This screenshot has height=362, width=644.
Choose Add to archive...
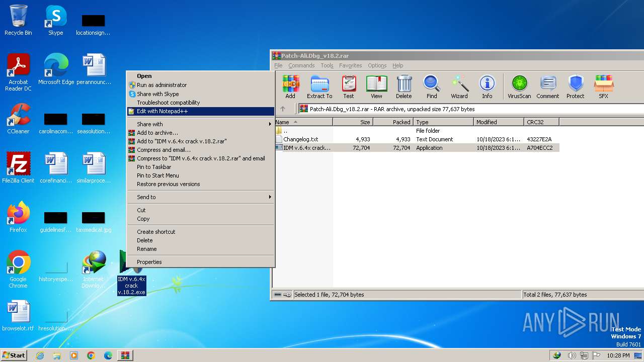pyautogui.click(x=200, y=133)
